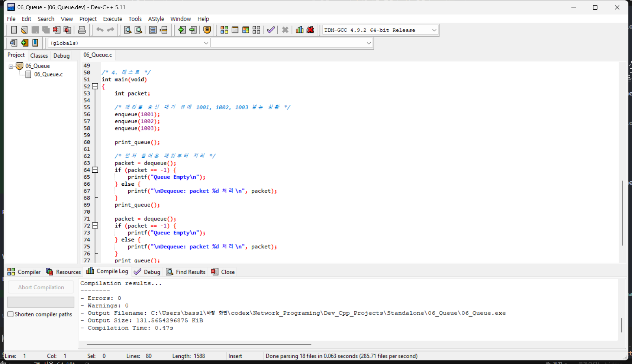Start debugging with the checkmark icon
This screenshot has height=364, width=632.
(x=271, y=30)
